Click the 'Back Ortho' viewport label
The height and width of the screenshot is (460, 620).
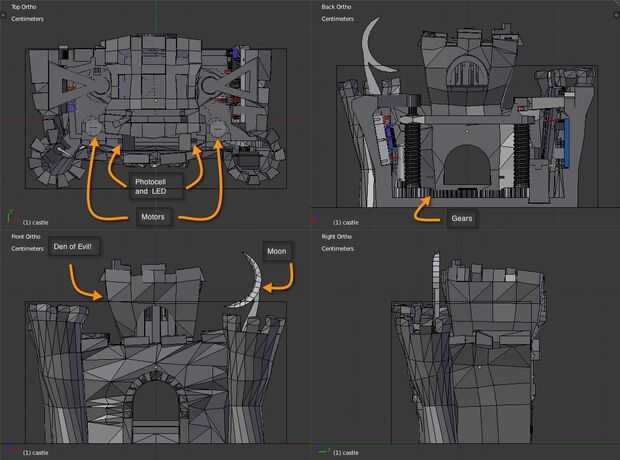[336, 7]
